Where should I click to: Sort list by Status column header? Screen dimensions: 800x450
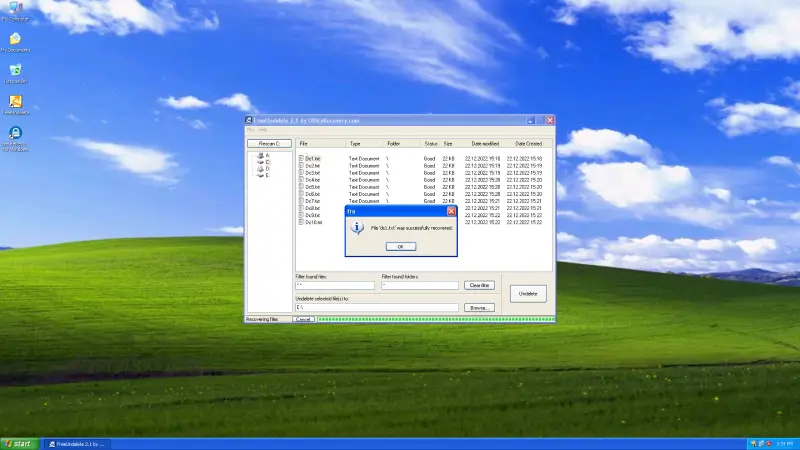(431, 144)
